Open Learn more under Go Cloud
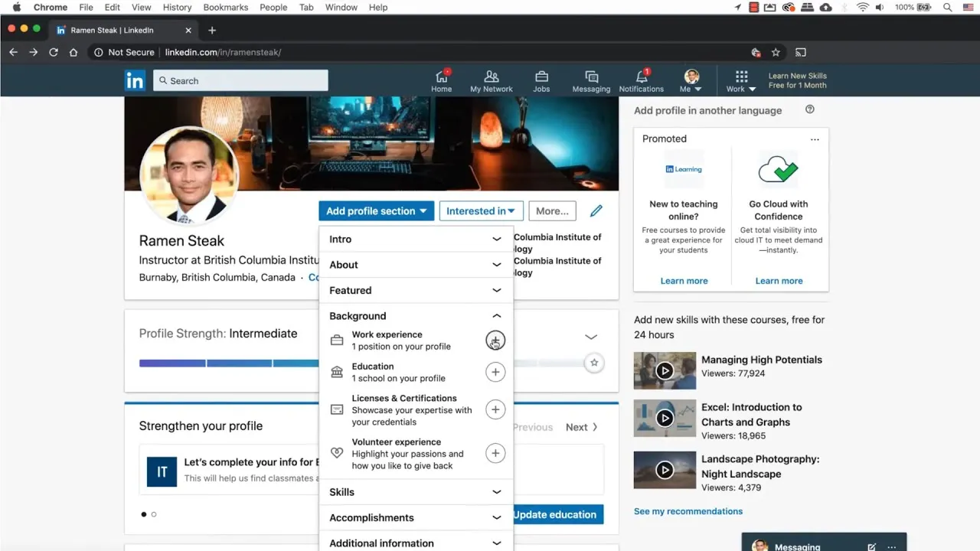 (779, 281)
